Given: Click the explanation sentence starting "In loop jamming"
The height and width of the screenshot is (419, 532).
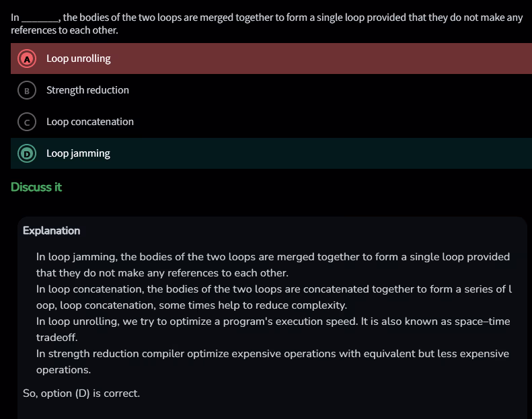Looking at the screenshot, I should (x=272, y=257).
